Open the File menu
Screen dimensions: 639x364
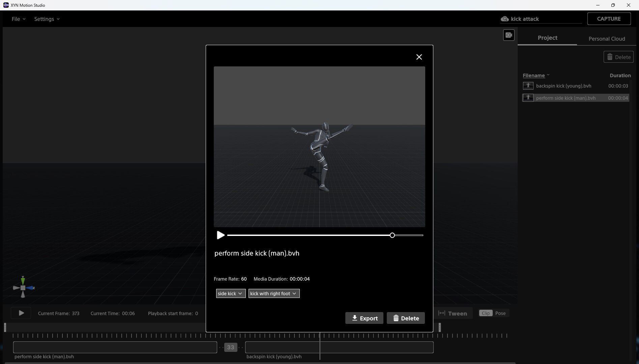(18, 19)
